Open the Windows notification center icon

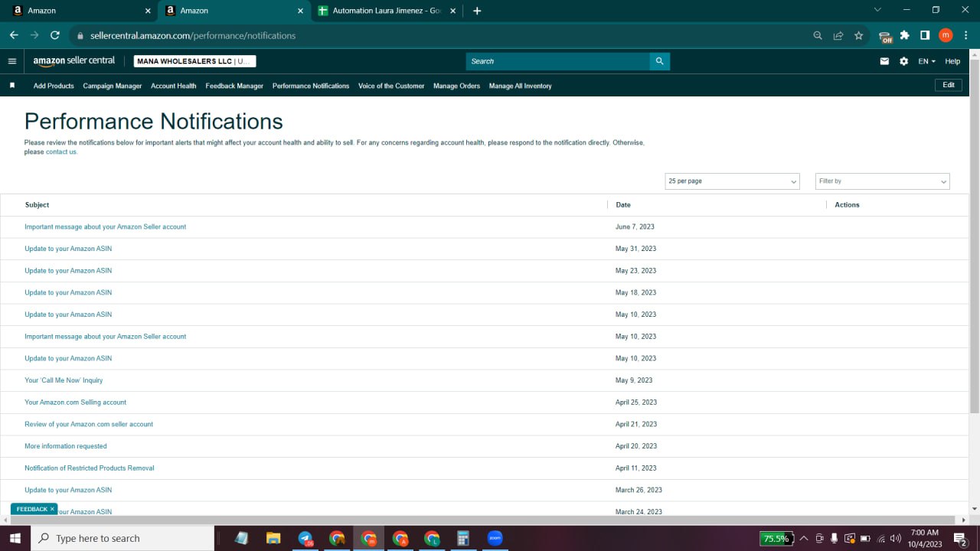pos(960,539)
